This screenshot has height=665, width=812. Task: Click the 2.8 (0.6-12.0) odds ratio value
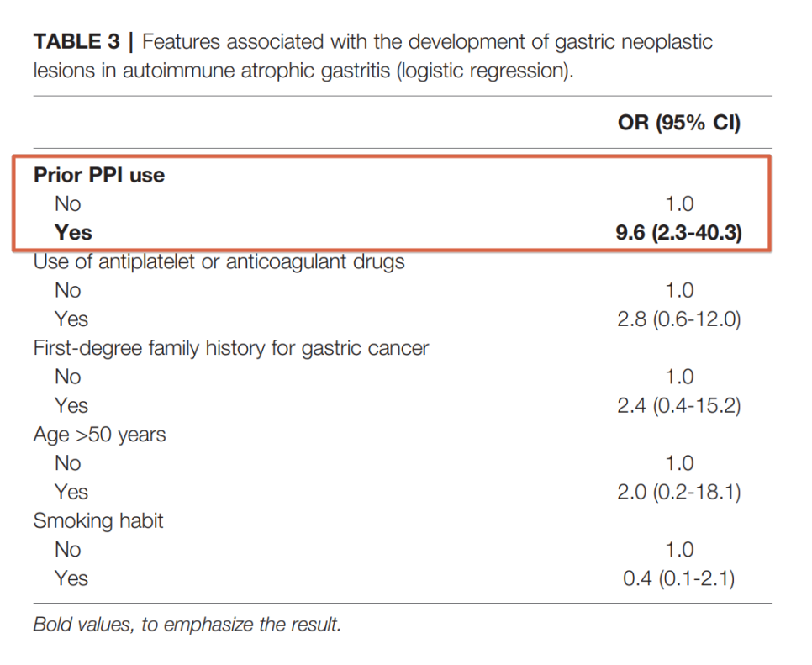pos(678,319)
